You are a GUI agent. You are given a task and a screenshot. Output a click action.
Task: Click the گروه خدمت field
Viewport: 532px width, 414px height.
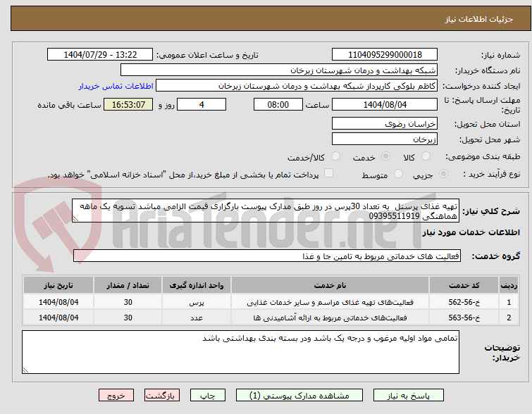pos(266,256)
